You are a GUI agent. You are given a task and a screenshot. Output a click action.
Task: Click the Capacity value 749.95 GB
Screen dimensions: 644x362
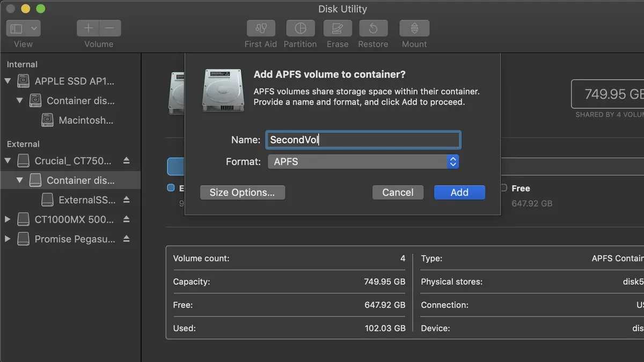385,282
